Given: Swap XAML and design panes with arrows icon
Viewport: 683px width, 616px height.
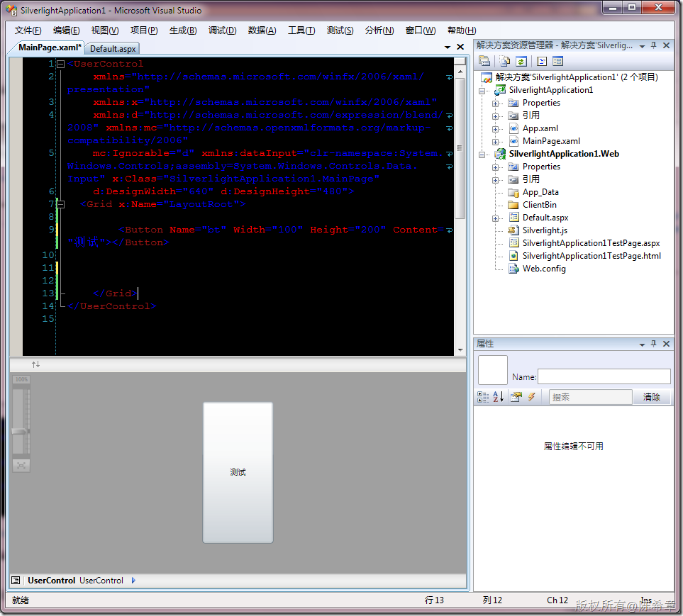Looking at the screenshot, I should 35,364.
